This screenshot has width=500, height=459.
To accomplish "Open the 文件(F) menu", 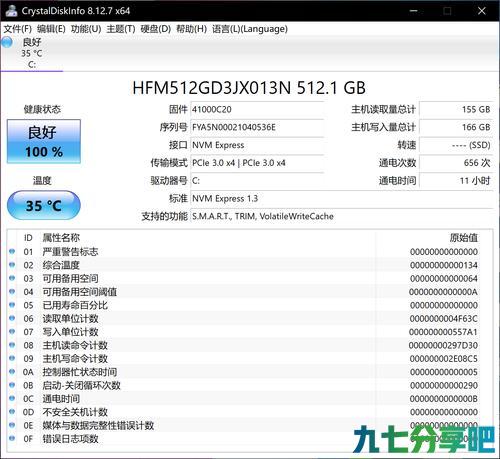I will click(18, 29).
